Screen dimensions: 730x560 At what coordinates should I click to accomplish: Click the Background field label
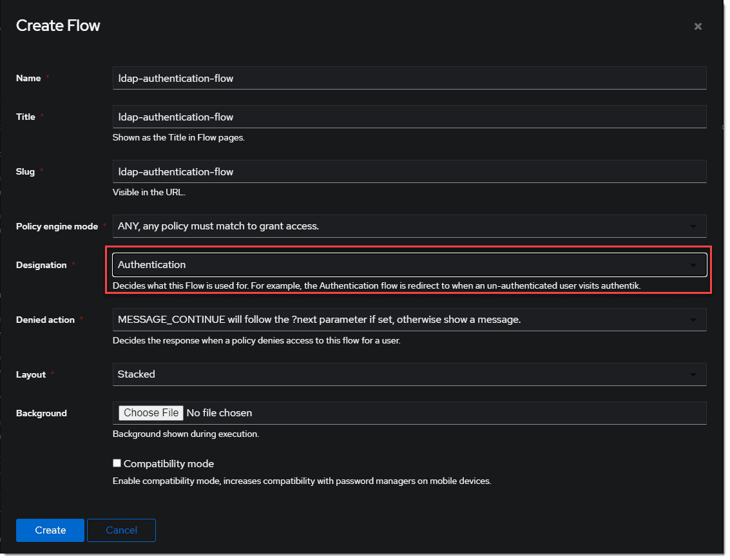[x=41, y=413]
